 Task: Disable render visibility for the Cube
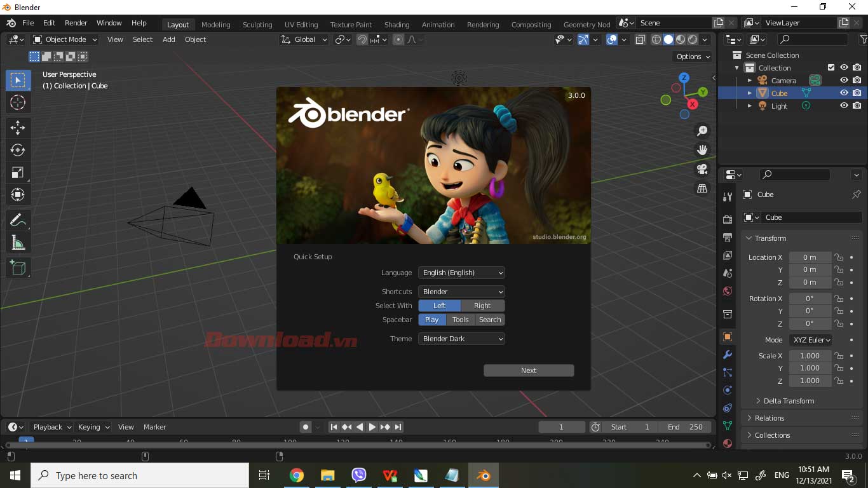coord(857,92)
